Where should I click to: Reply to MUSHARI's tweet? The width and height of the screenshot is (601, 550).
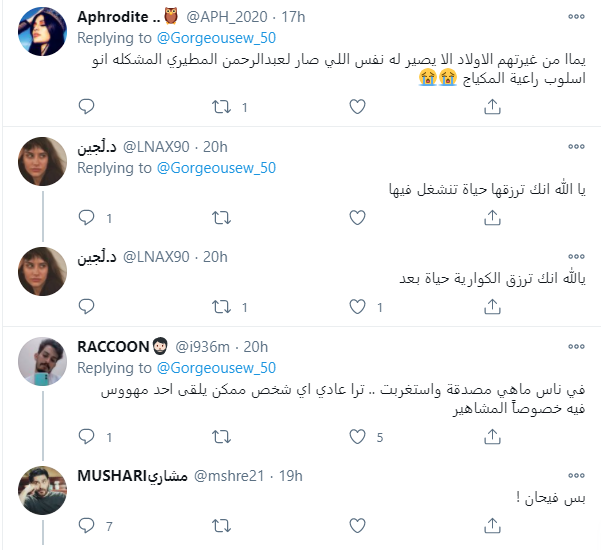[x=85, y=526]
